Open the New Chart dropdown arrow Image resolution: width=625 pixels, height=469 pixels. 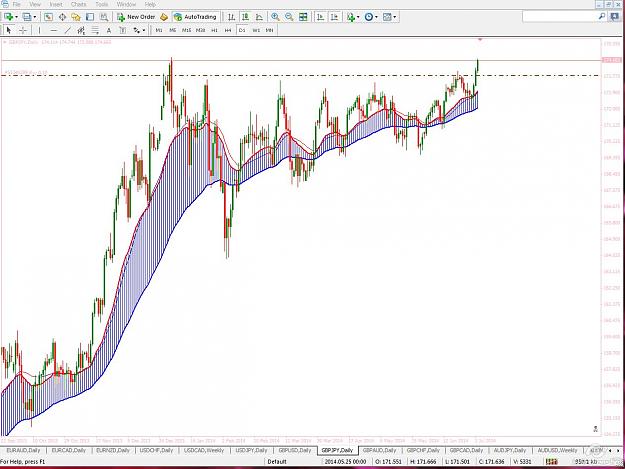click(16, 17)
